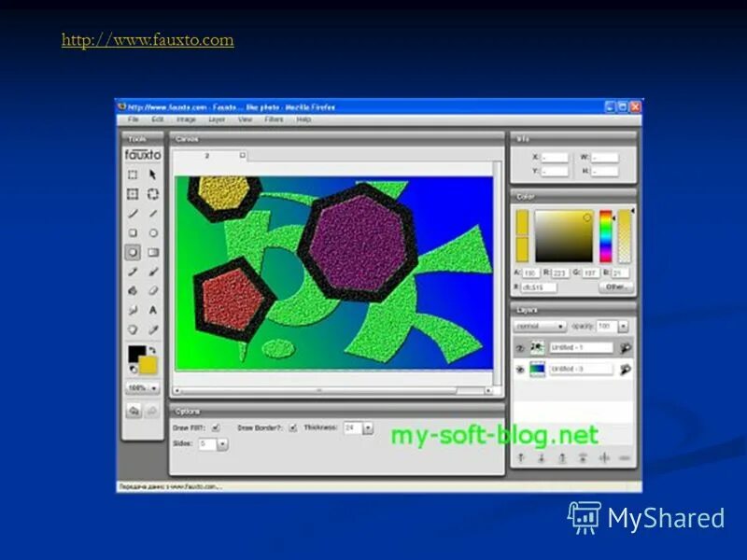The width and height of the screenshot is (747, 560).
Task: Open the Edit menu
Action: tap(158, 119)
